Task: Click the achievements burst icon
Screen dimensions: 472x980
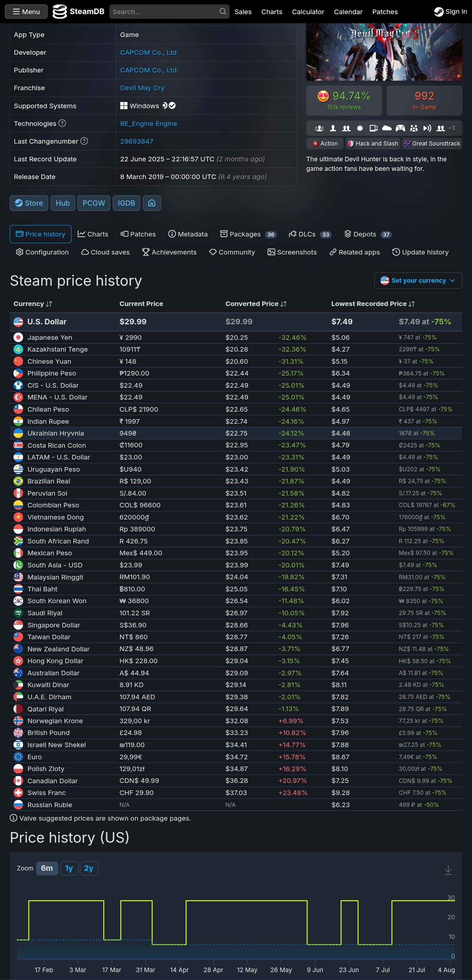Action: pyautogui.click(x=360, y=128)
